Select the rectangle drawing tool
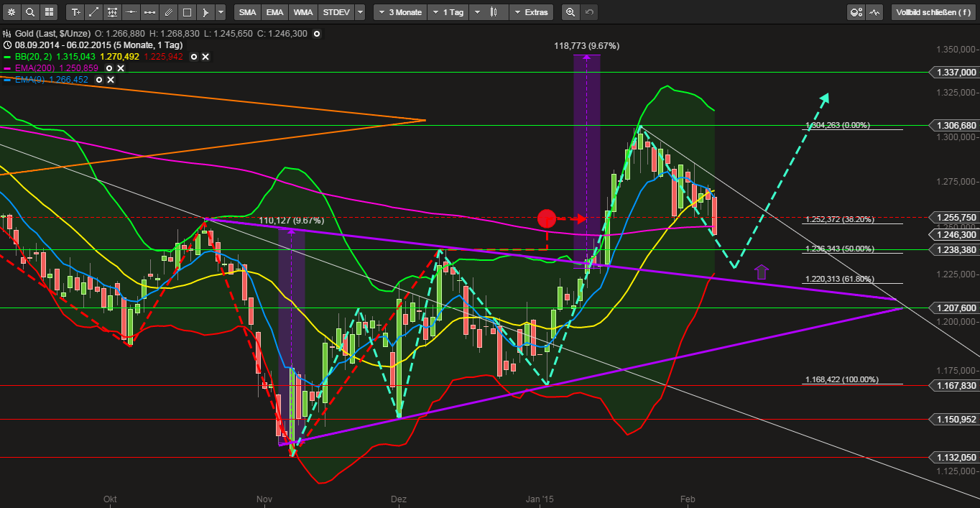Viewport: 980px width, 508px height. click(x=187, y=12)
